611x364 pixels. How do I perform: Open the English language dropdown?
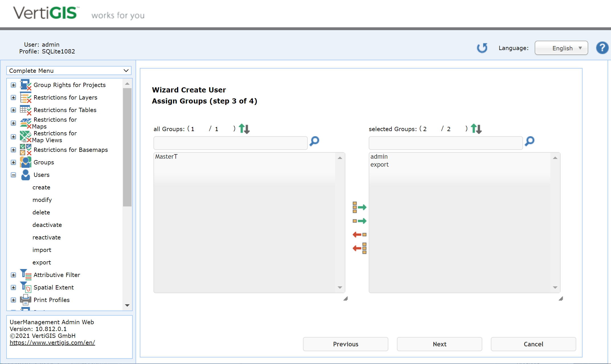click(x=561, y=48)
